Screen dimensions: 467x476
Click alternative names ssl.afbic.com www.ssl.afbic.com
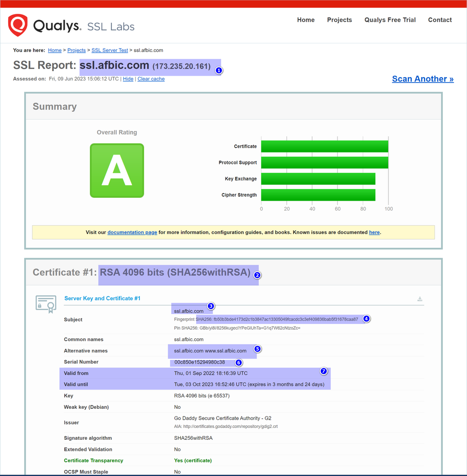click(x=210, y=351)
